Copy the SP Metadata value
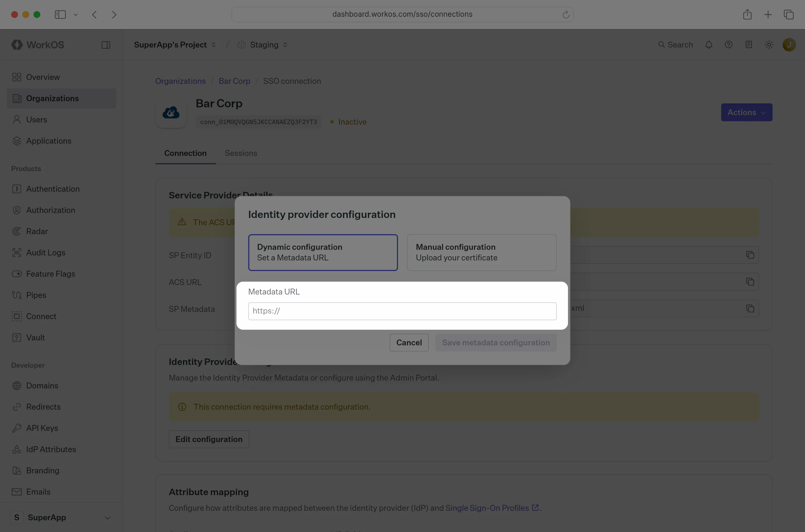 coord(750,308)
